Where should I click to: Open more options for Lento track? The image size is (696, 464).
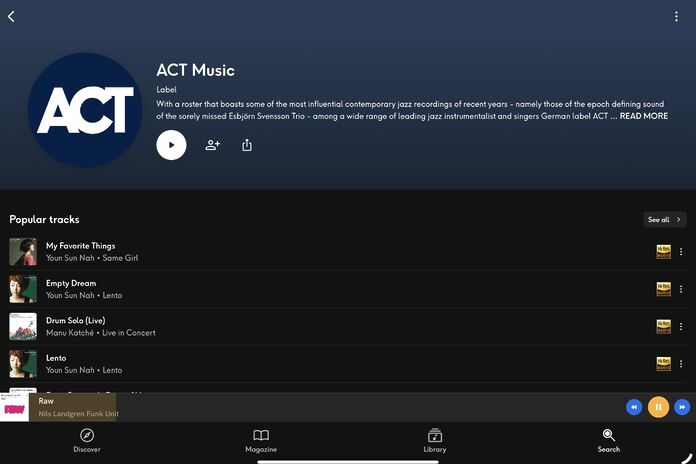point(681,364)
